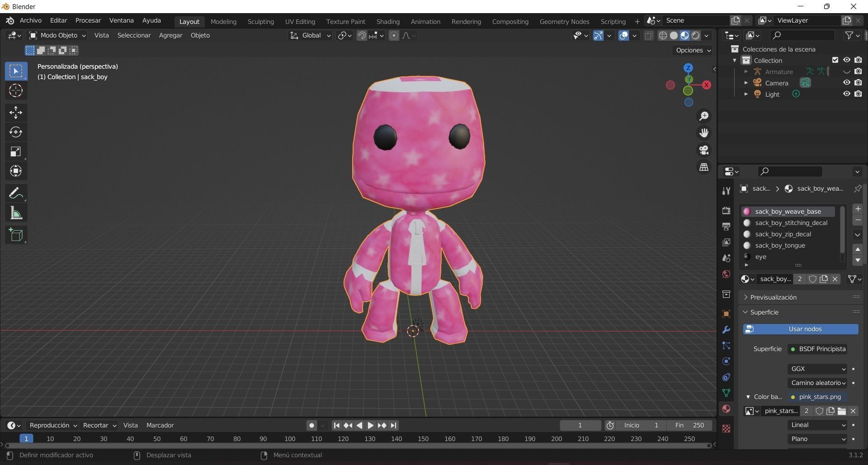Viewport: 868px width, 465px height.
Task: Open the Opciones dropdown
Action: point(693,50)
